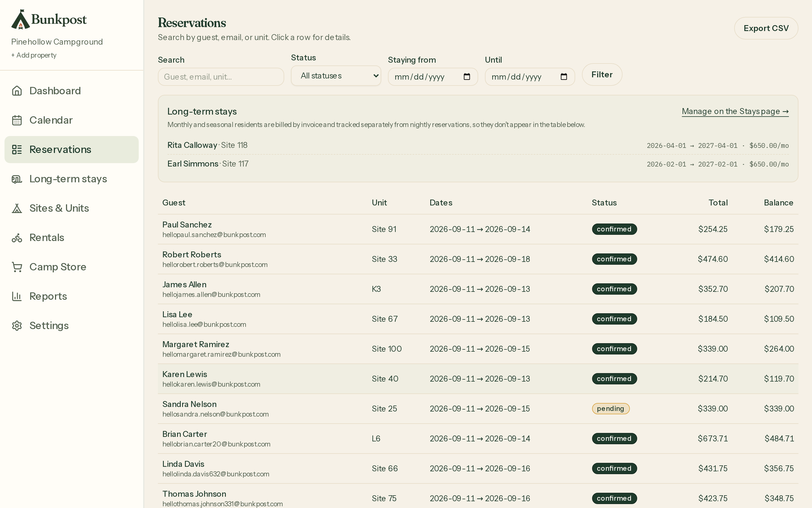Select Karen Lewis reservation row
This screenshot has height=508, width=812.
coord(478,379)
